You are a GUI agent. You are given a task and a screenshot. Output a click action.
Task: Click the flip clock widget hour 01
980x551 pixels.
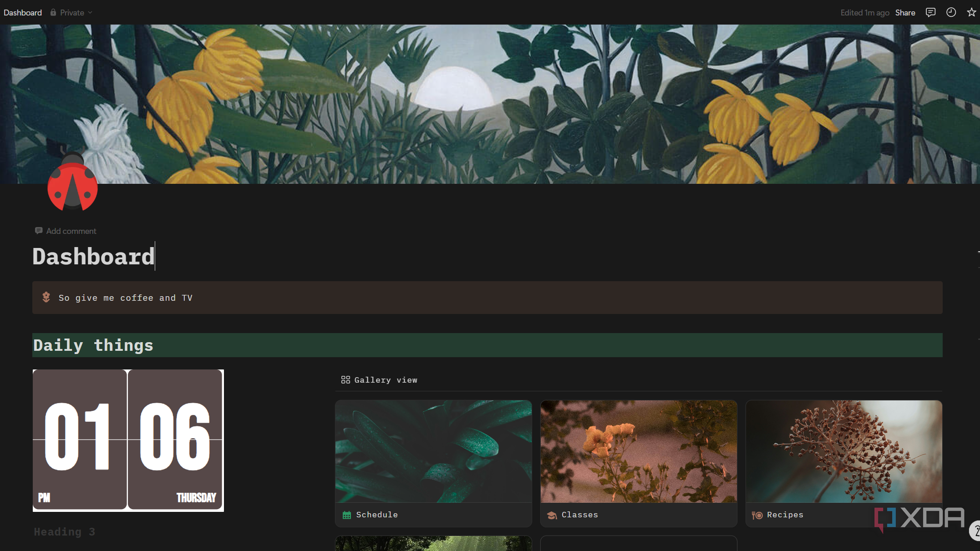[x=80, y=439]
